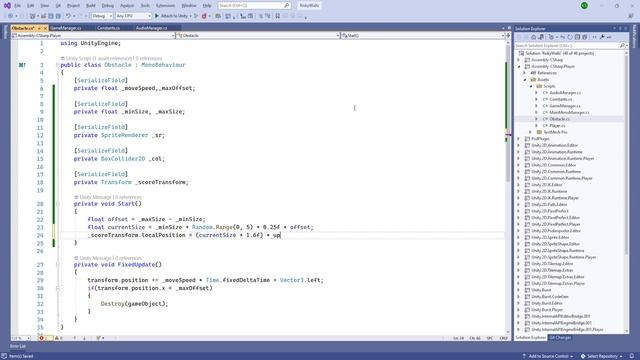
Task: Pin the Obstacle.cs tab
Action: tap(39, 28)
